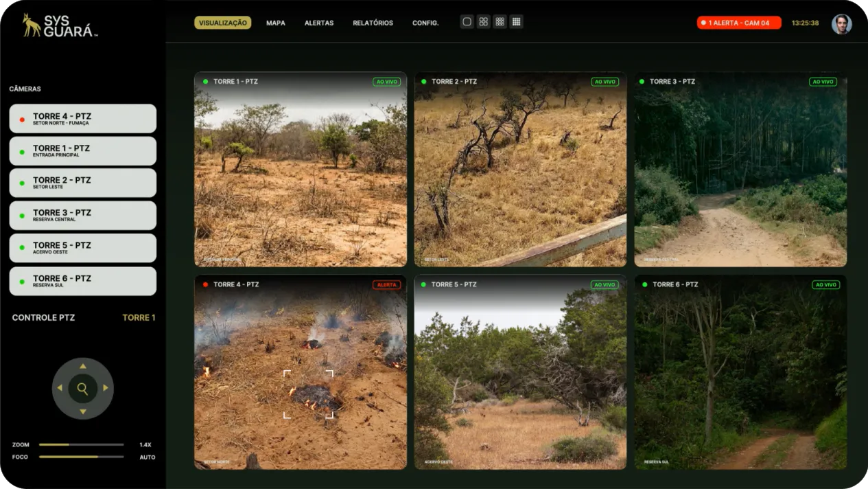Image resolution: width=868 pixels, height=489 pixels.
Task: Pan PTZ camera left with arrow
Action: (60, 388)
